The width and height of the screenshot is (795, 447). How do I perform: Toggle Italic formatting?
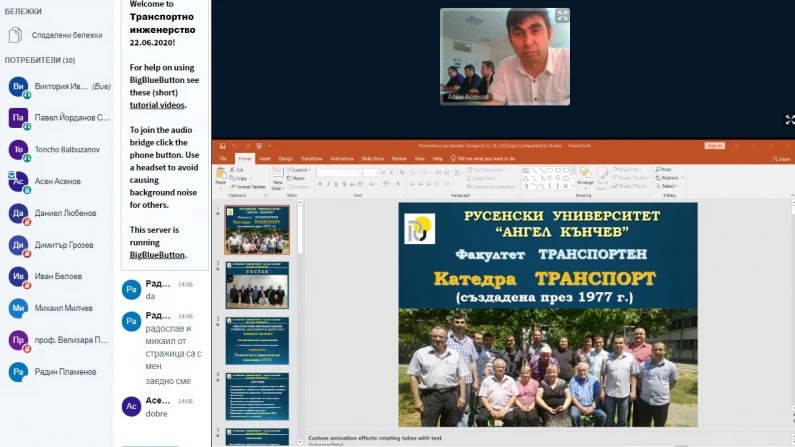point(328,184)
